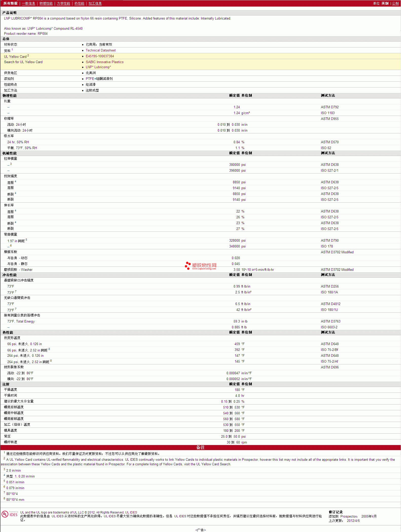Open the Technical Datasheet link
The height and width of the screenshot is (532, 401).
[x=101, y=50]
